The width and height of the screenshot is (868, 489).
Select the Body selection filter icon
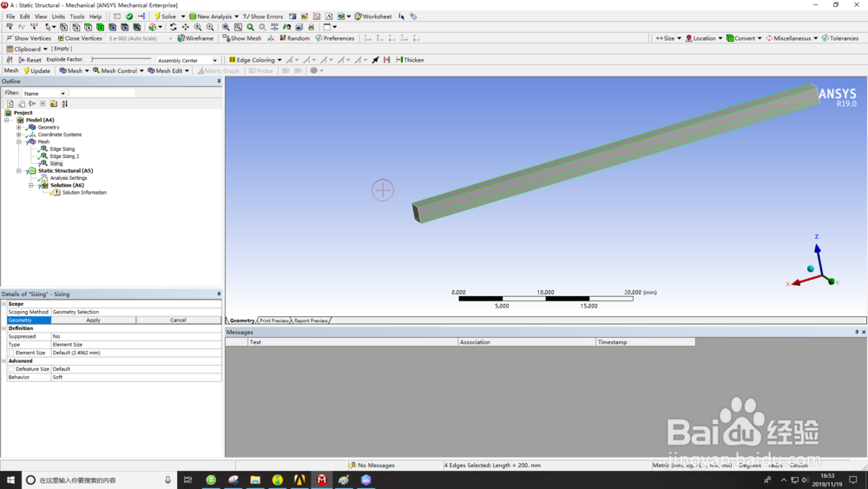point(100,27)
